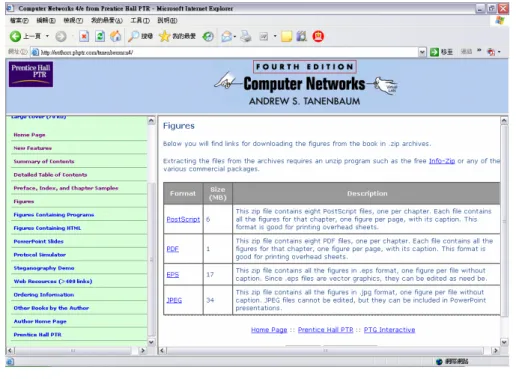Open the Favorites menu
This screenshot has width=516, height=379.
click(107, 21)
